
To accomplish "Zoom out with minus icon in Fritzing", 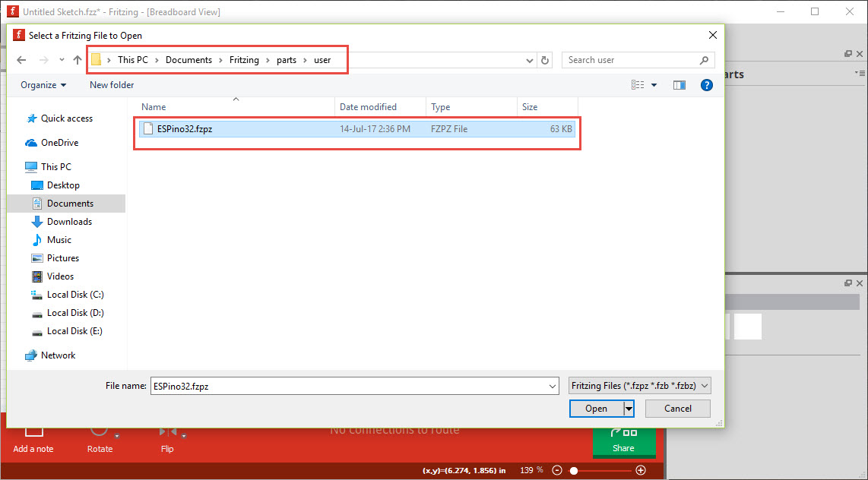I will click(x=557, y=471).
